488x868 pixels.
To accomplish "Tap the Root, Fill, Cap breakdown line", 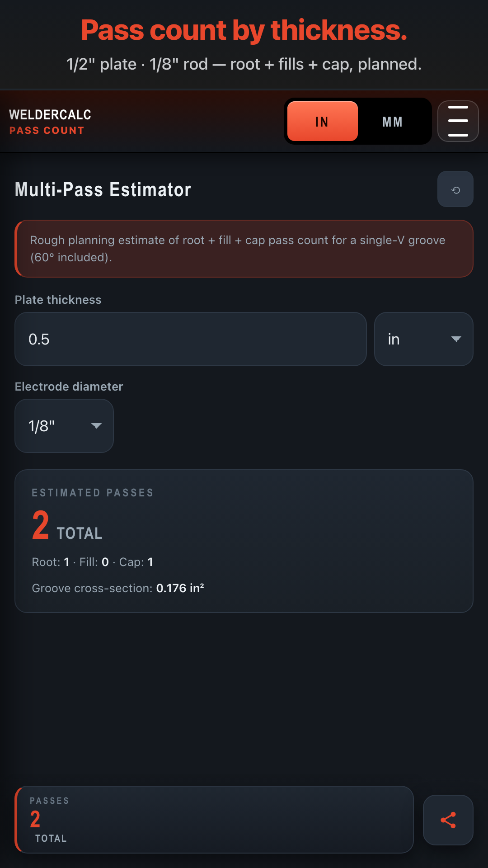I will coord(93,562).
